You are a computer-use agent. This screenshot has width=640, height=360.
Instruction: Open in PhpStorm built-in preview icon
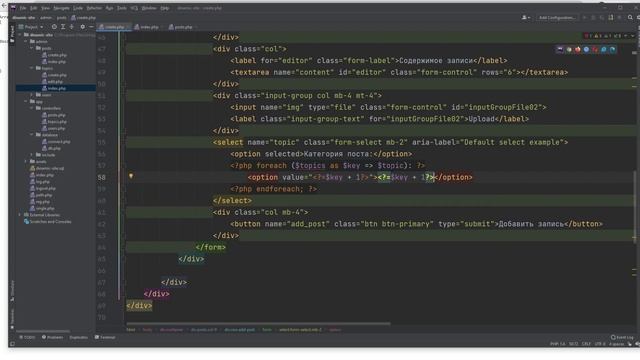click(560, 49)
